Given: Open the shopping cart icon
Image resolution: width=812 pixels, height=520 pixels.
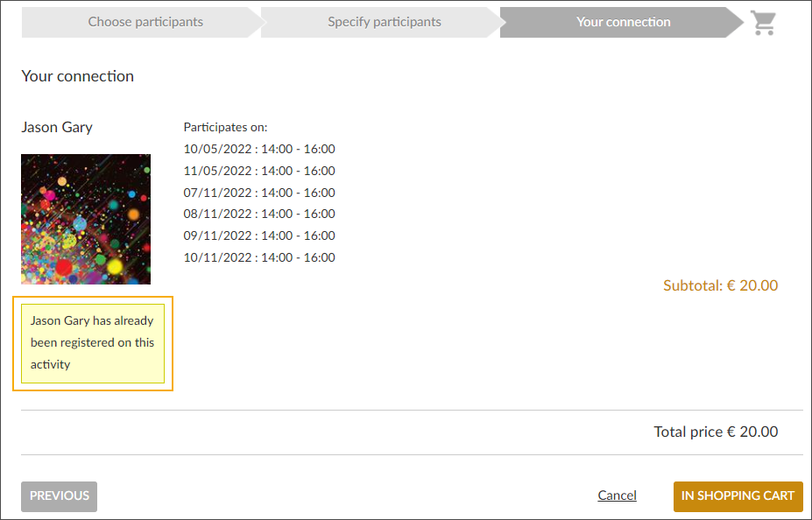Looking at the screenshot, I should click(x=761, y=24).
